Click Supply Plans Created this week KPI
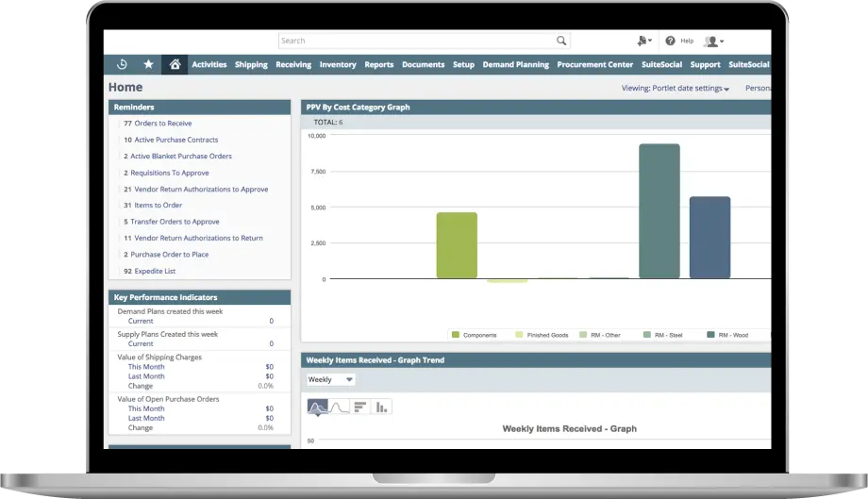Image resolution: width=868 pixels, height=499 pixels. (x=168, y=334)
